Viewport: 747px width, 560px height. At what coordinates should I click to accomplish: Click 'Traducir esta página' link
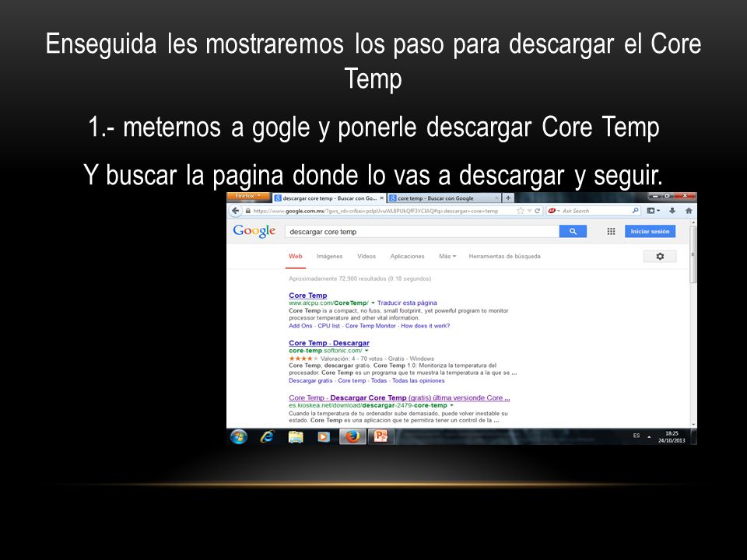click(407, 303)
